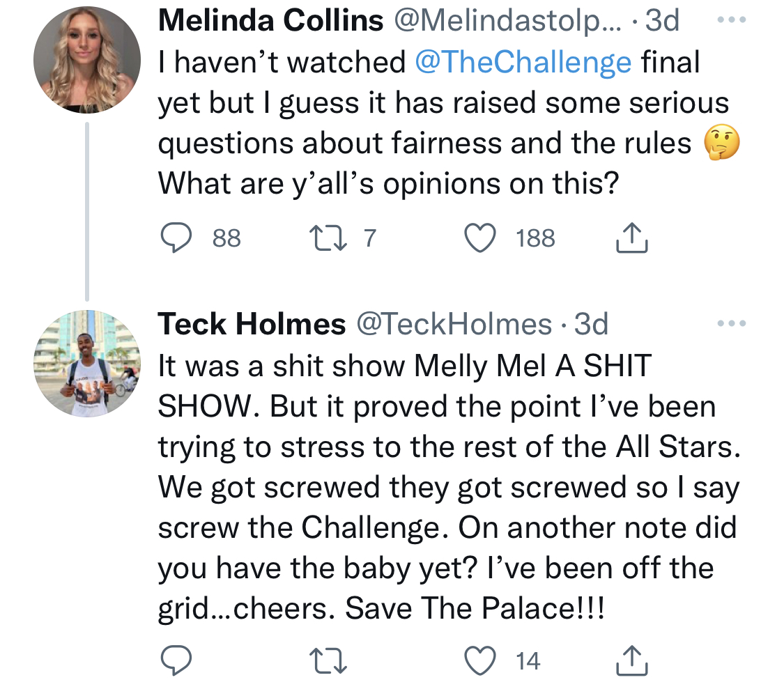Open Teck Holmes' tweet text
The image size is (784, 696).
pyautogui.click(x=449, y=487)
